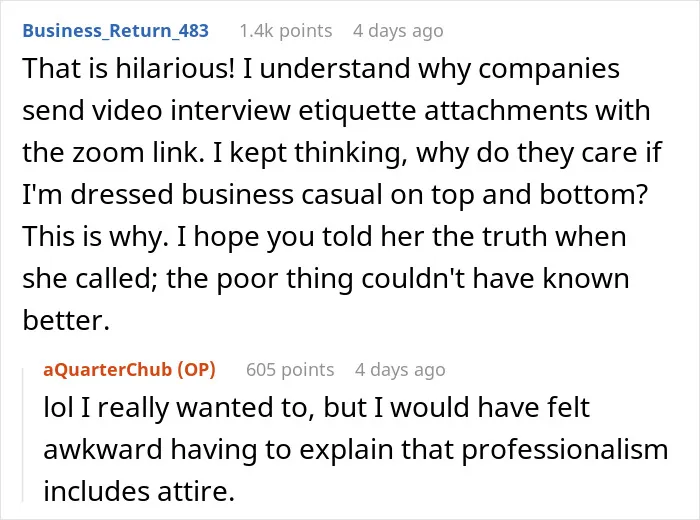700x520 pixels.
Task: Open Business_Return_483 user profile link
Action: coord(116,31)
